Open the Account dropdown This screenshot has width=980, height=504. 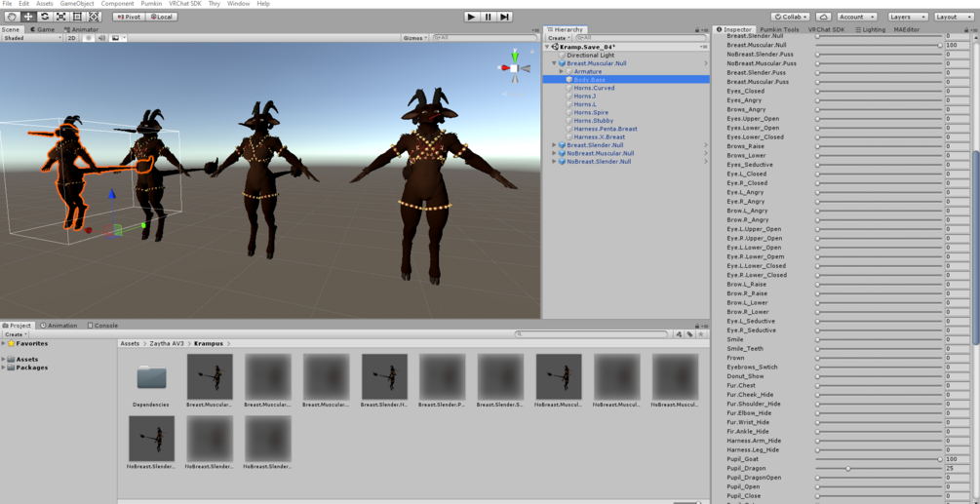click(856, 17)
